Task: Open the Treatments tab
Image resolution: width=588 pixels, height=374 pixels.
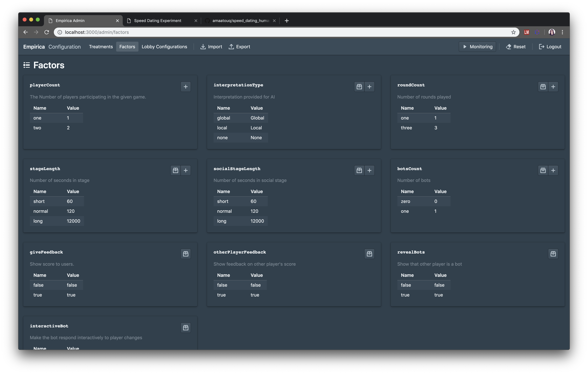Action: 101,47
